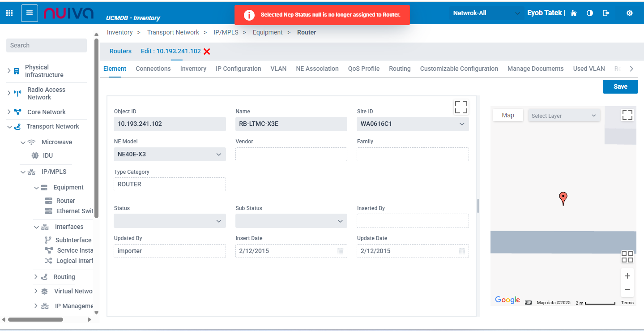Expand the form panel to fullscreen
644x331 pixels.
coord(461,107)
